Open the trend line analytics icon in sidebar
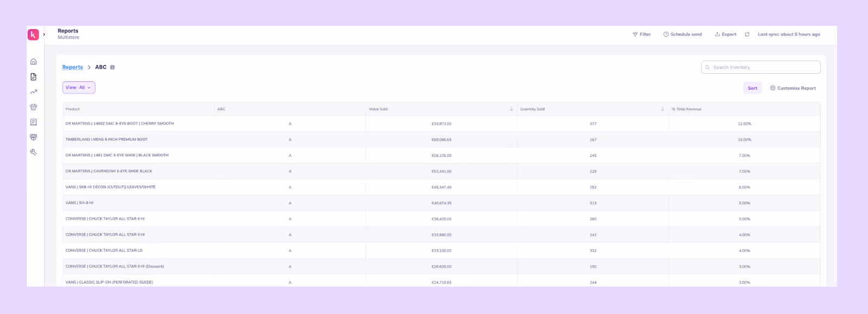Image resolution: width=868 pixels, height=314 pixels. point(34,92)
